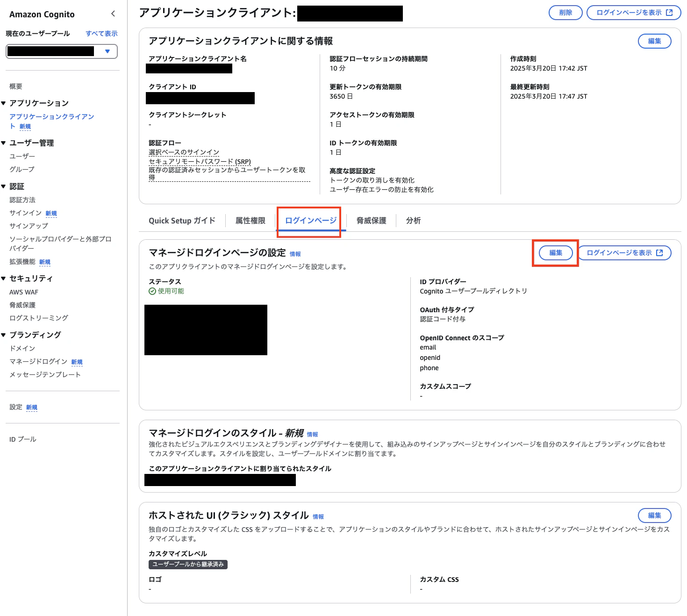Screen dimensions: 687x616
Task: Click the 使用可能 status check icon
Action: (152, 291)
